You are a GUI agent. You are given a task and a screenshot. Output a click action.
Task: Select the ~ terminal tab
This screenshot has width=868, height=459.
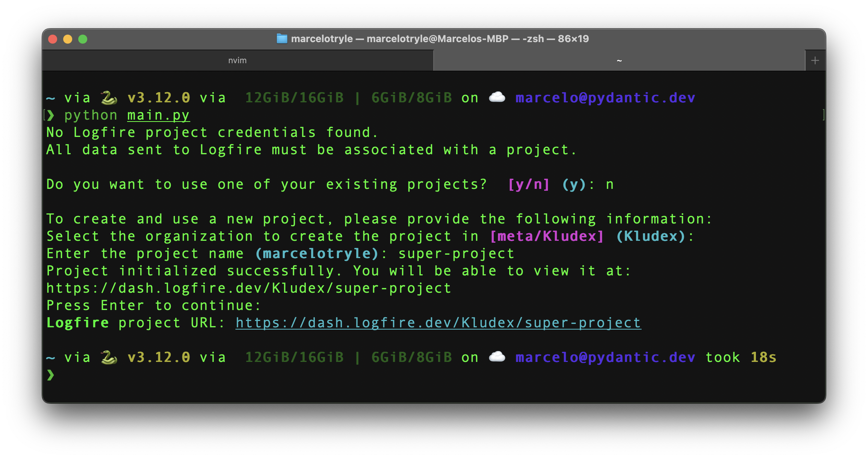pos(619,61)
